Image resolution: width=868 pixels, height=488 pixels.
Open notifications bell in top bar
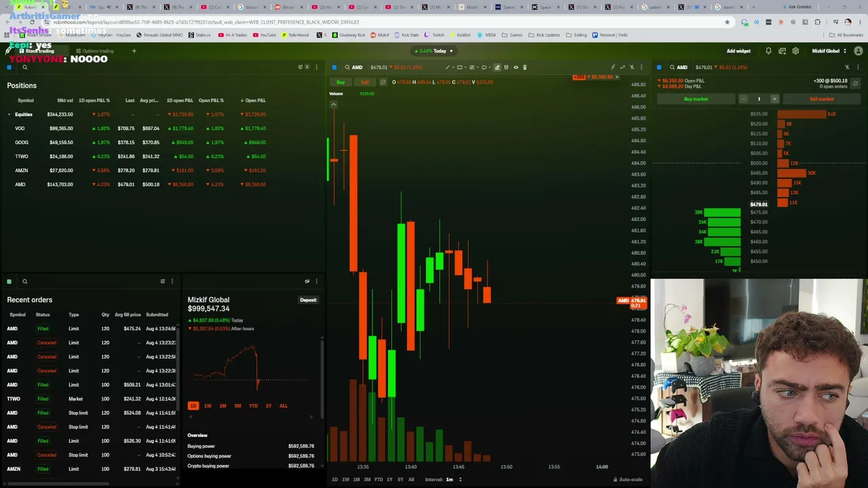tap(768, 51)
